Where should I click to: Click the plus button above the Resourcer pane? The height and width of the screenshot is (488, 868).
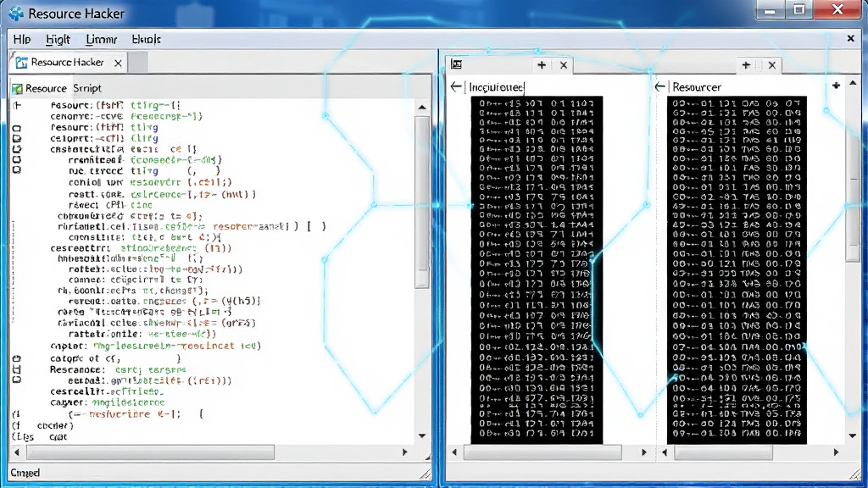[x=746, y=65]
